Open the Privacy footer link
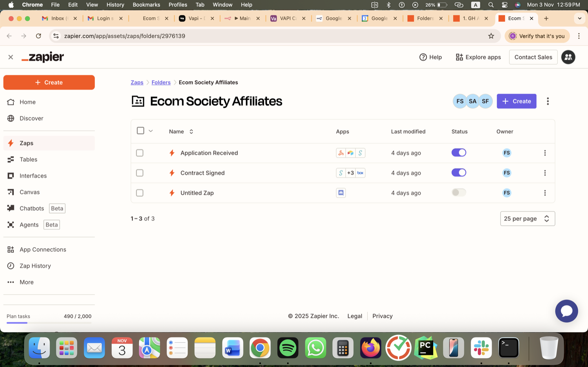Viewport: 588px width, 367px height. (383, 316)
